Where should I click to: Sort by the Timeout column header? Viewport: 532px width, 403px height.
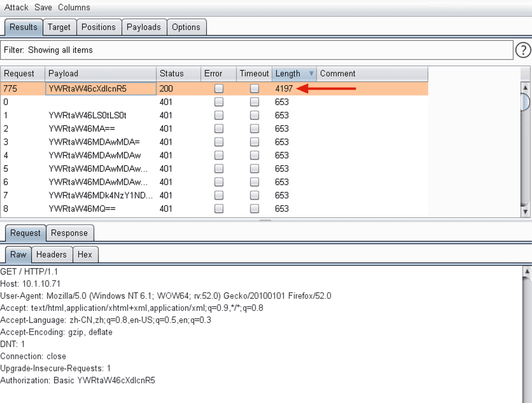pos(254,74)
